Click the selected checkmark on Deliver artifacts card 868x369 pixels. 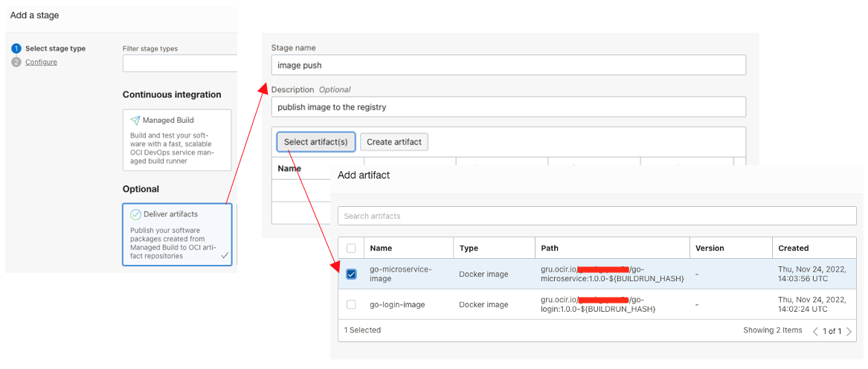pyautogui.click(x=224, y=256)
